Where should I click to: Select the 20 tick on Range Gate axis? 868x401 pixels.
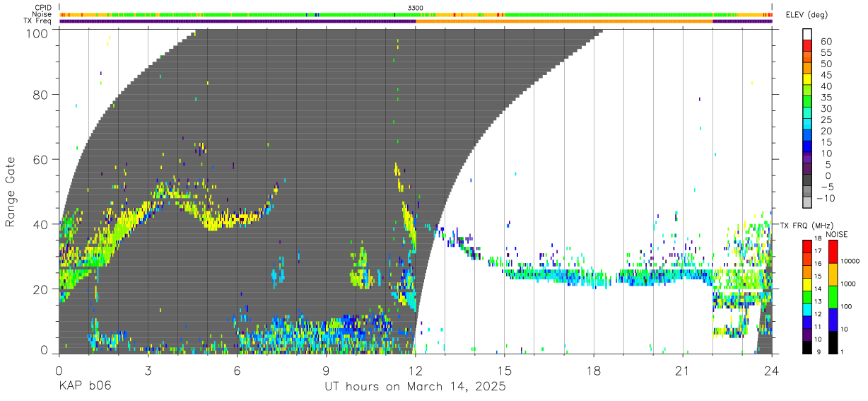pos(40,289)
